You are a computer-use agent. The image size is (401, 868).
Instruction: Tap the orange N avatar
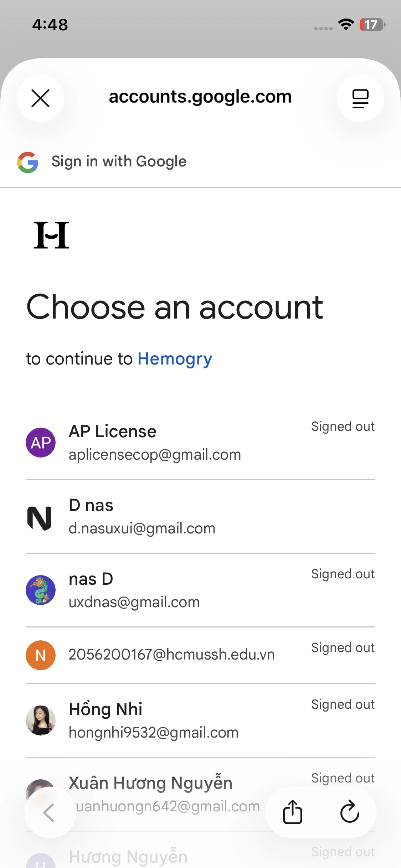(41, 655)
